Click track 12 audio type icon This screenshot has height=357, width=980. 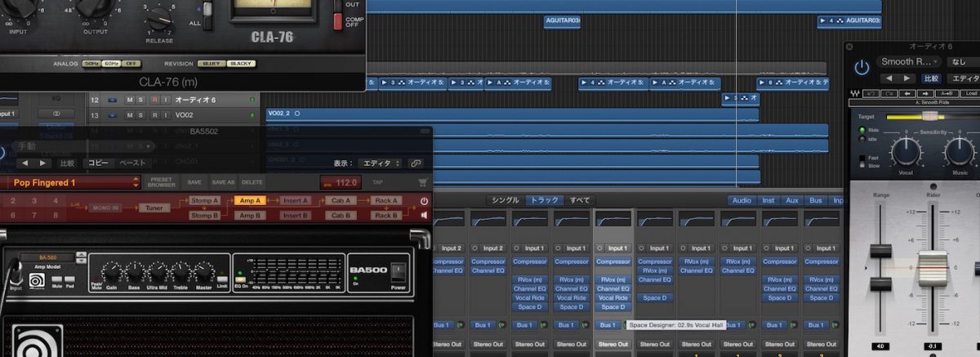[112, 100]
